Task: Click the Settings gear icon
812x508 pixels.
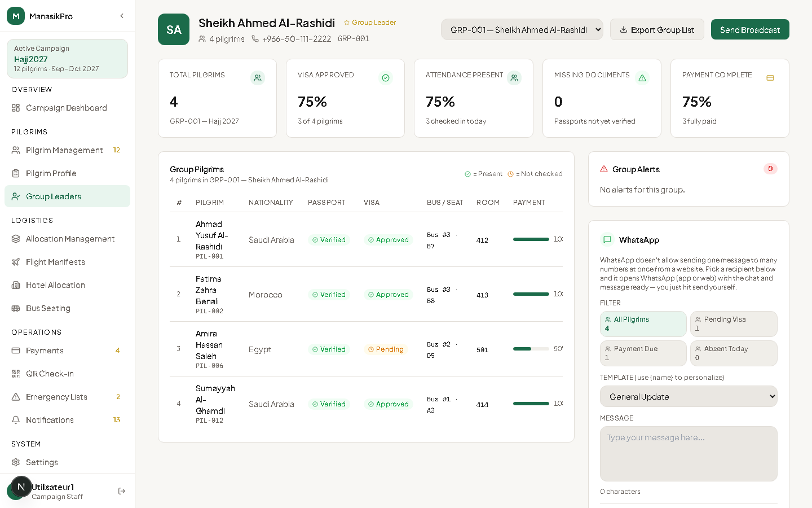Action: (x=16, y=462)
